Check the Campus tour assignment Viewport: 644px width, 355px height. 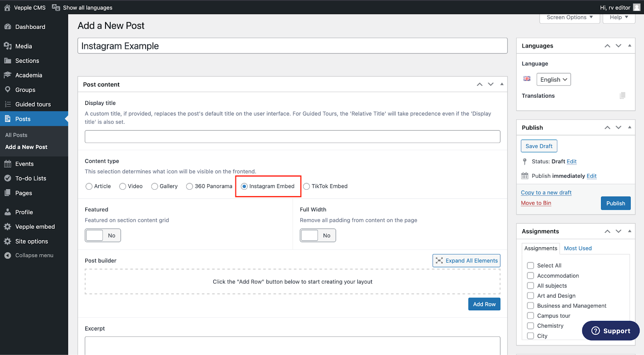(x=530, y=316)
